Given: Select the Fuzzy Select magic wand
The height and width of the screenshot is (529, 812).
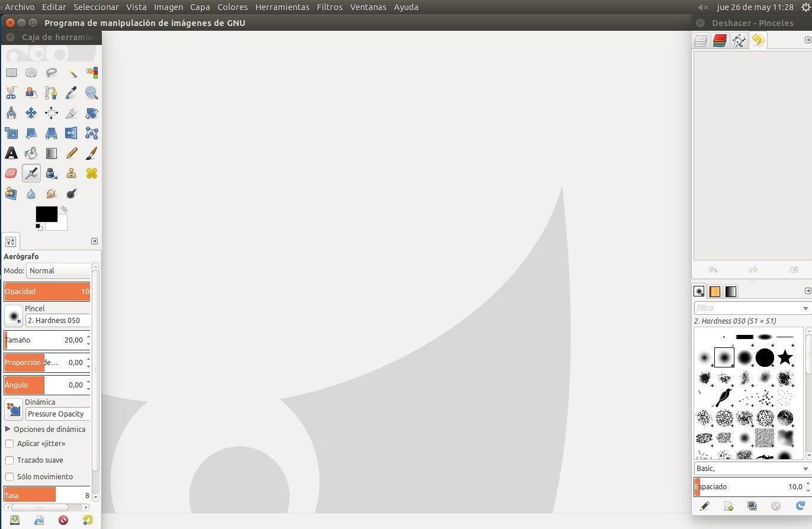Looking at the screenshot, I should pos(72,73).
